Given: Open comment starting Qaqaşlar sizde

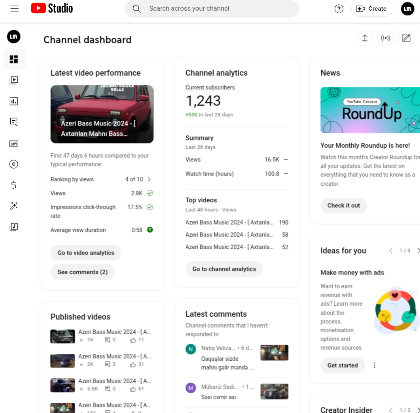Looking at the screenshot, I should click(x=227, y=363).
